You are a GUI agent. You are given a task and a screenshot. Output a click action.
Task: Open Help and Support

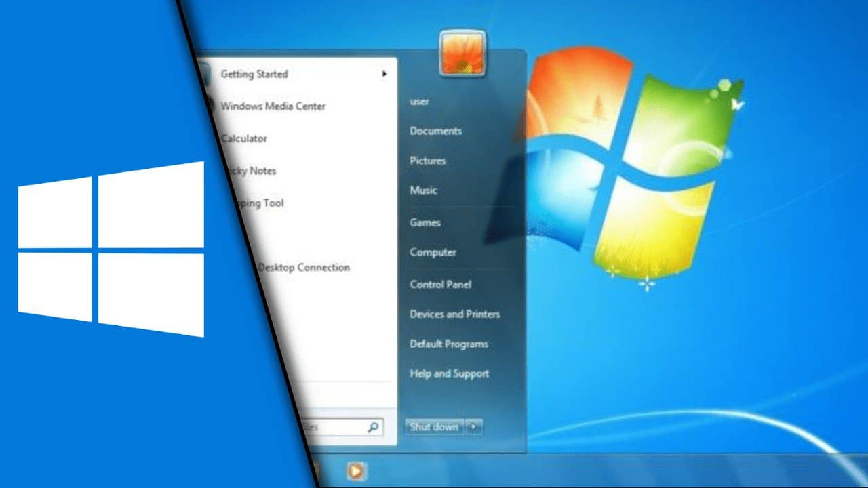pos(449,374)
